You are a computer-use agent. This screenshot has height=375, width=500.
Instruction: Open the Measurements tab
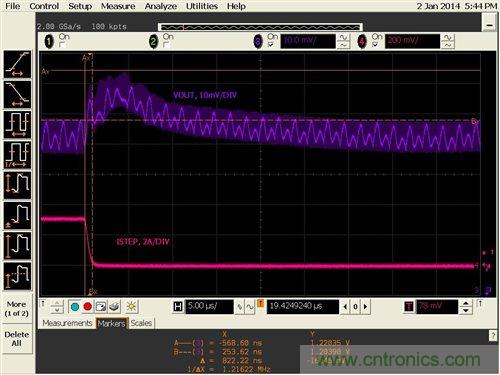67,323
